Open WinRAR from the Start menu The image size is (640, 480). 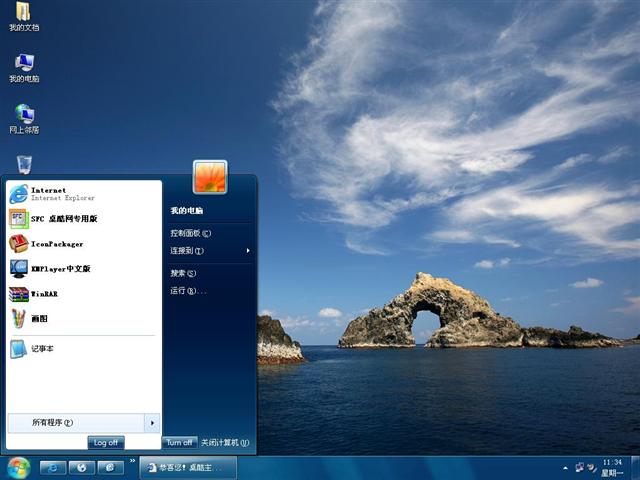[x=44, y=294]
